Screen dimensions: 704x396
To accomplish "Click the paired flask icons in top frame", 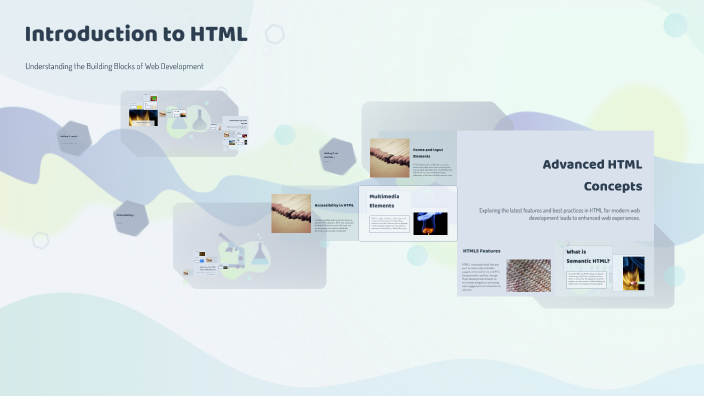I will pyautogui.click(x=189, y=119).
